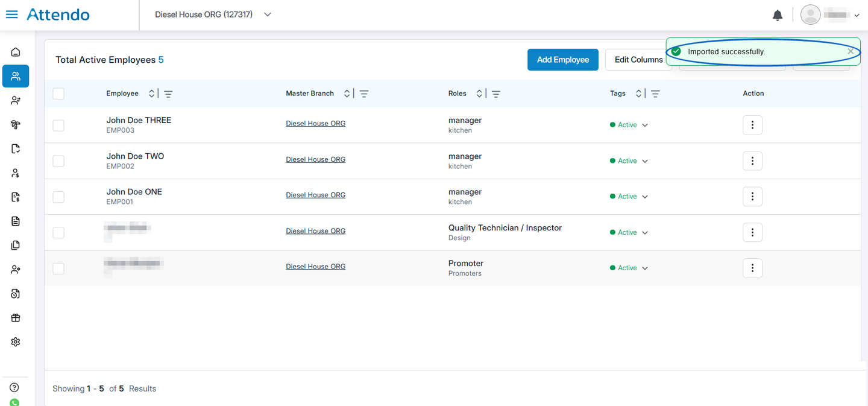Open the gift box sidebar icon
This screenshot has width=868, height=406.
pos(16,317)
